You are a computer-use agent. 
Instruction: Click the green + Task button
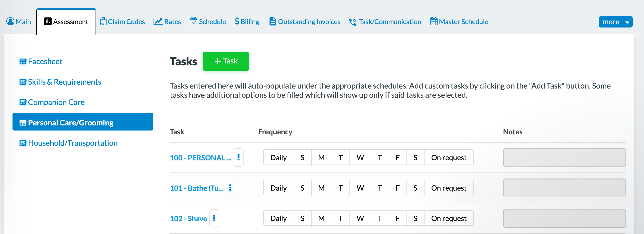(225, 61)
